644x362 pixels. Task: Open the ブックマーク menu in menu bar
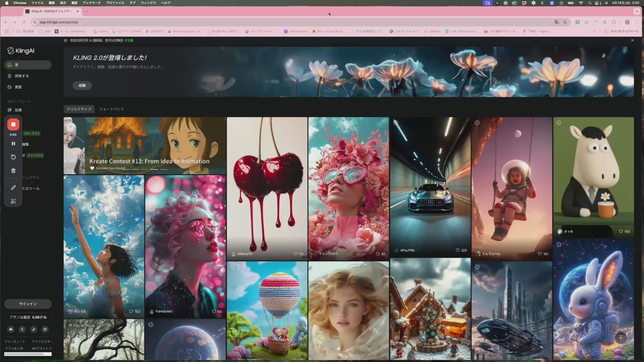click(x=92, y=3)
